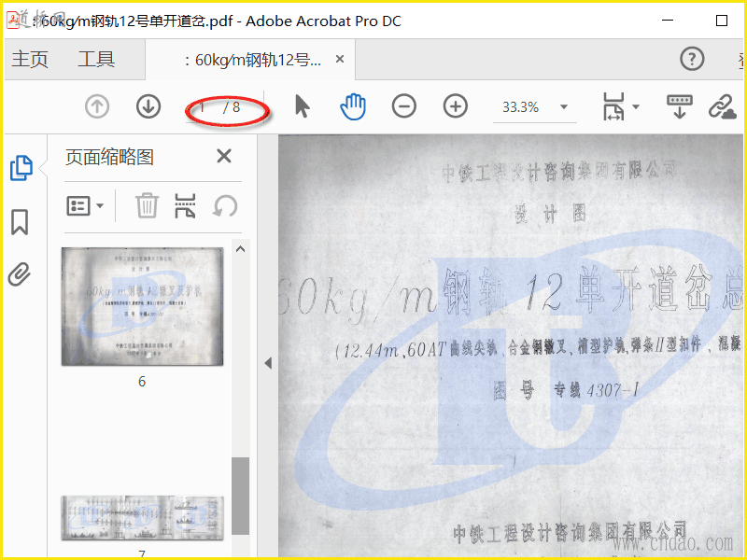Zoom out with the minus button

(404, 106)
